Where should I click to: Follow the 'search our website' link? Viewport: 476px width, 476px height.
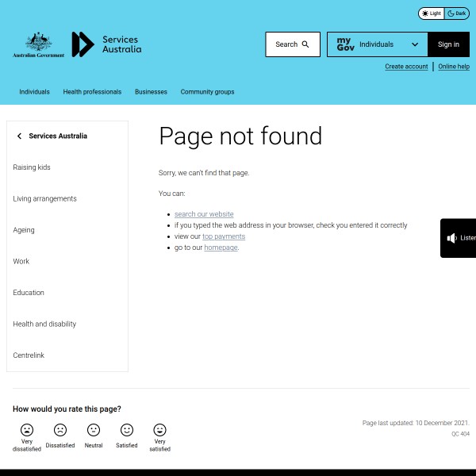[204, 214]
